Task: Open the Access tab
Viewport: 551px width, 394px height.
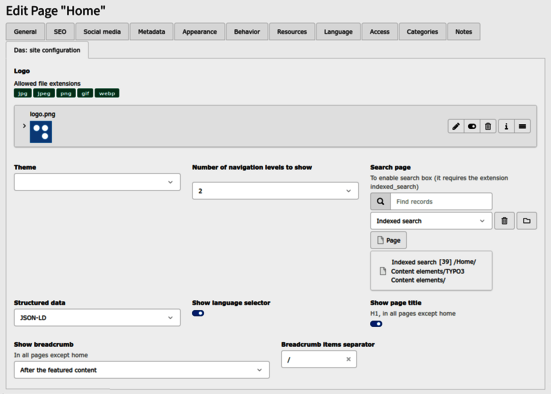Action: [380, 32]
